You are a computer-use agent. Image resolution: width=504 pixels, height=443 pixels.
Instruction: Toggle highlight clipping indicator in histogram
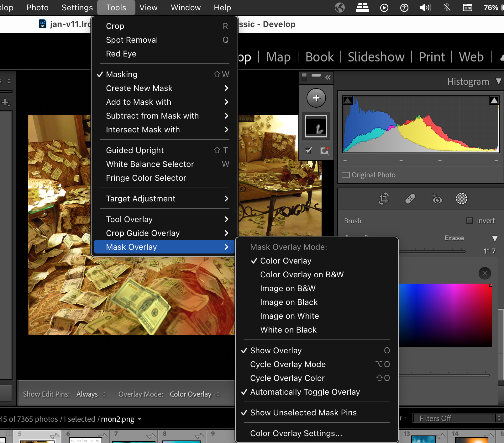tap(494, 100)
